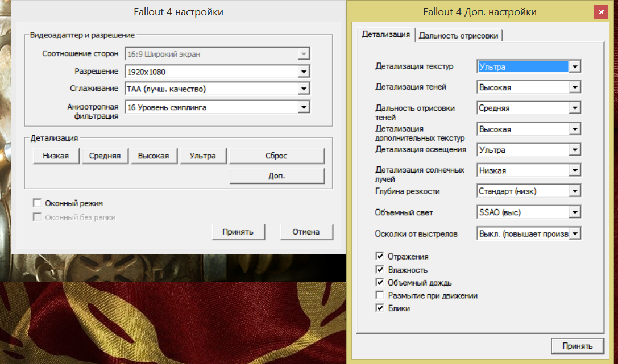Click the 'Детализация текстур' label text
618x364 pixels.
(x=414, y=66)
